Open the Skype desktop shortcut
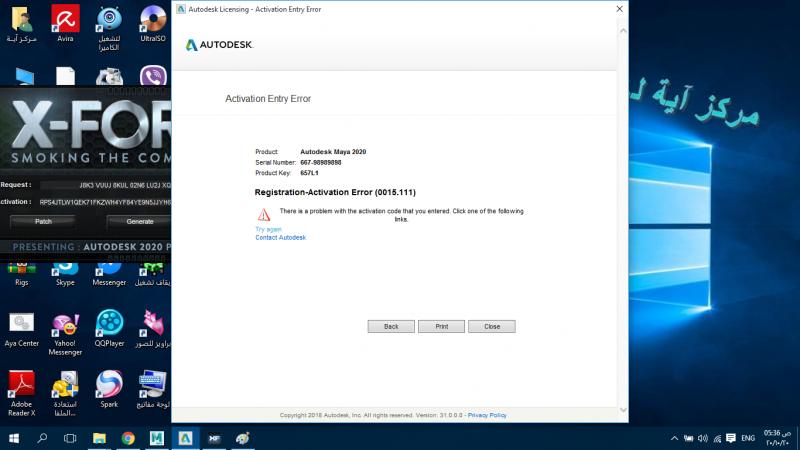Viewport: 800px width, 450px height. [65, 274]
